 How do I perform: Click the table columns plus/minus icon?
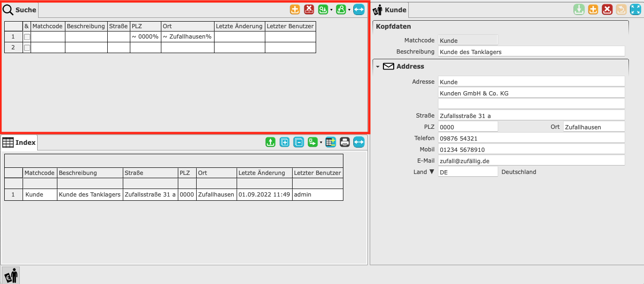(330, 142)
